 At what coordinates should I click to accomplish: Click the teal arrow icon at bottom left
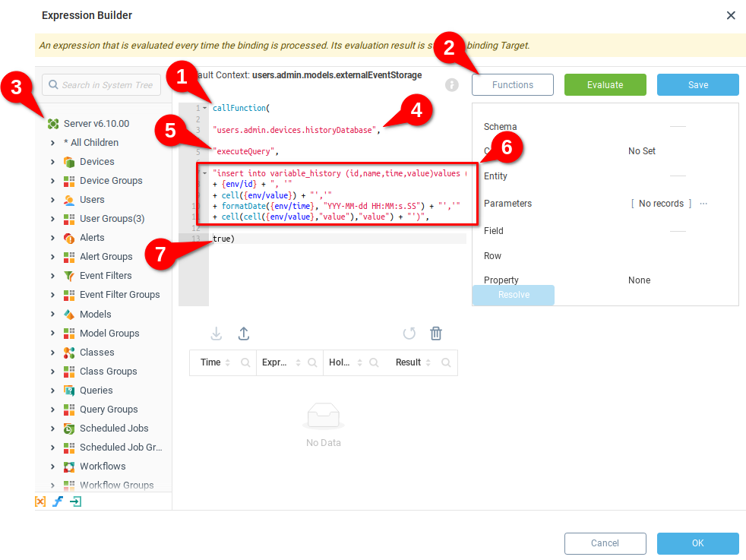pyautogui.click(x=75, y=501)
